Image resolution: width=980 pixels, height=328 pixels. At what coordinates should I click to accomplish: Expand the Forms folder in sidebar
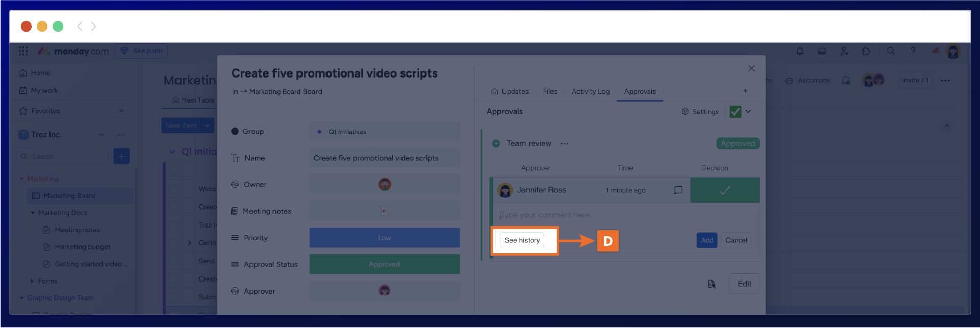coord(32,281)
